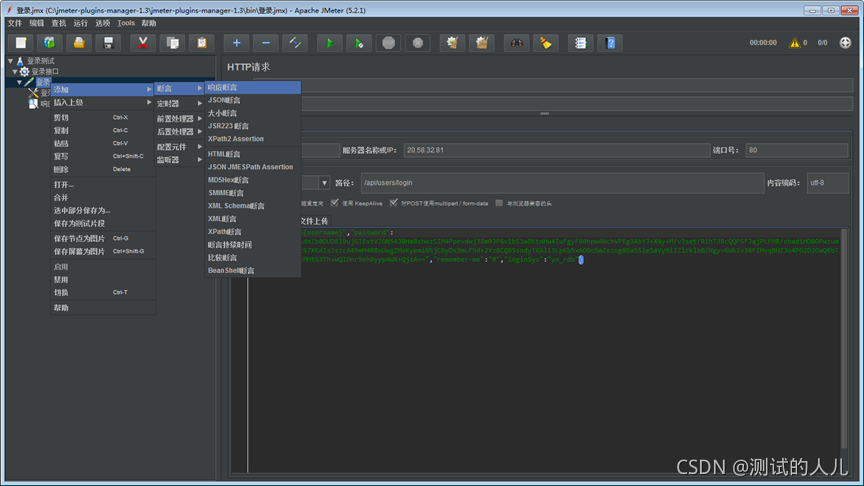The image size is (864, 486).
Task: Expand the 配置元件 submenu
Action: [179, 147]
